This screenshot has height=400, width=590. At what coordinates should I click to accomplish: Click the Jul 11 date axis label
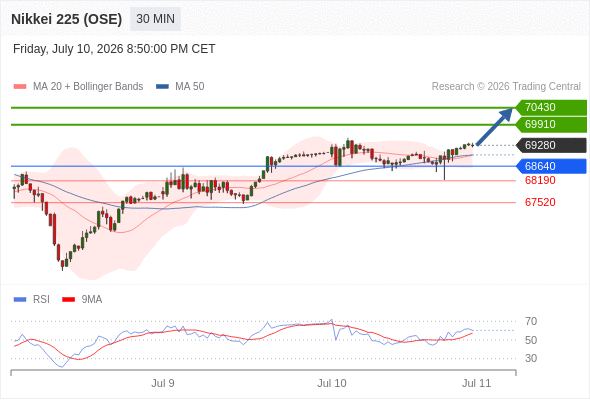(477, 383)
